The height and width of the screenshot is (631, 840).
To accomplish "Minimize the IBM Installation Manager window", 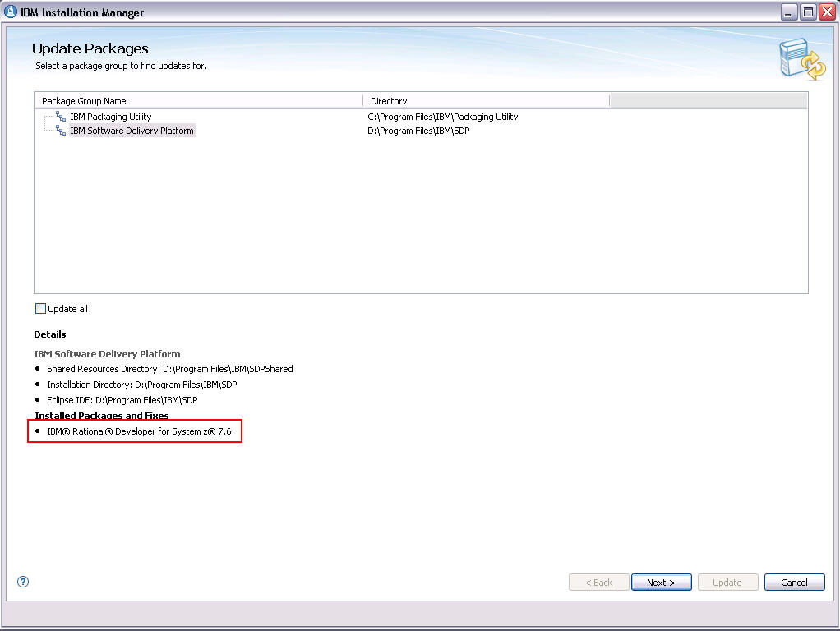I will [788, 12].
